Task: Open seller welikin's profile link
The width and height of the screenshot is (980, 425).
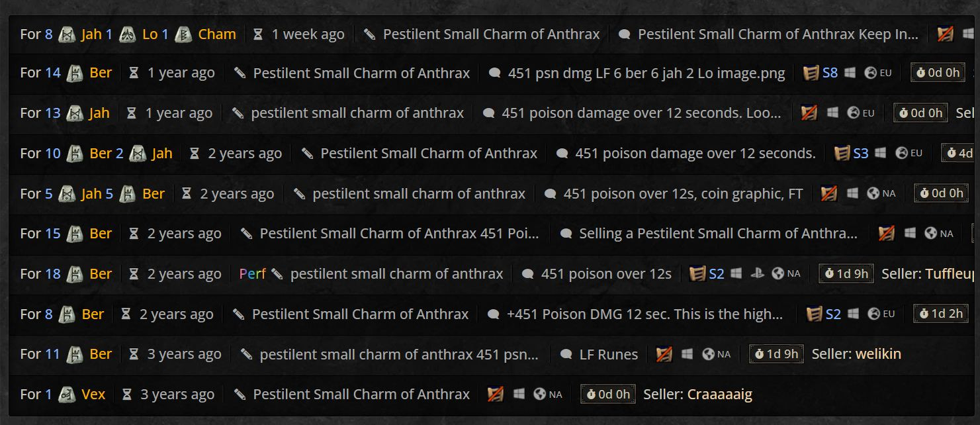Action: pyautogui.click(x=877, y=354)
